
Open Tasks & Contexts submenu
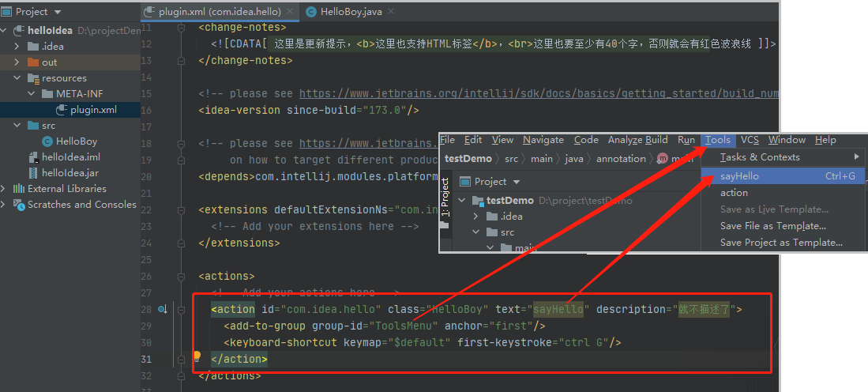coord(783,157)
